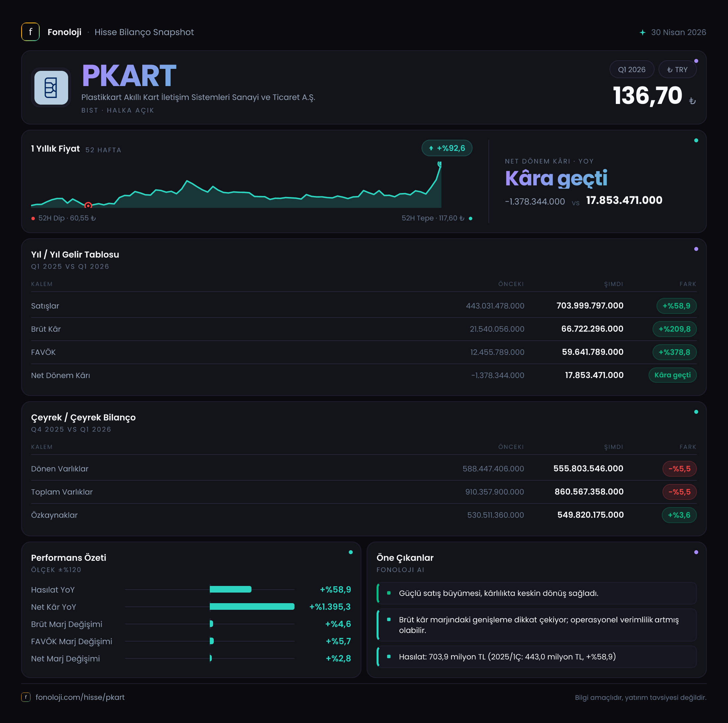
Task: Click the -%5,5 Dönen Varlıklar badge
Action: click(679, 468)
